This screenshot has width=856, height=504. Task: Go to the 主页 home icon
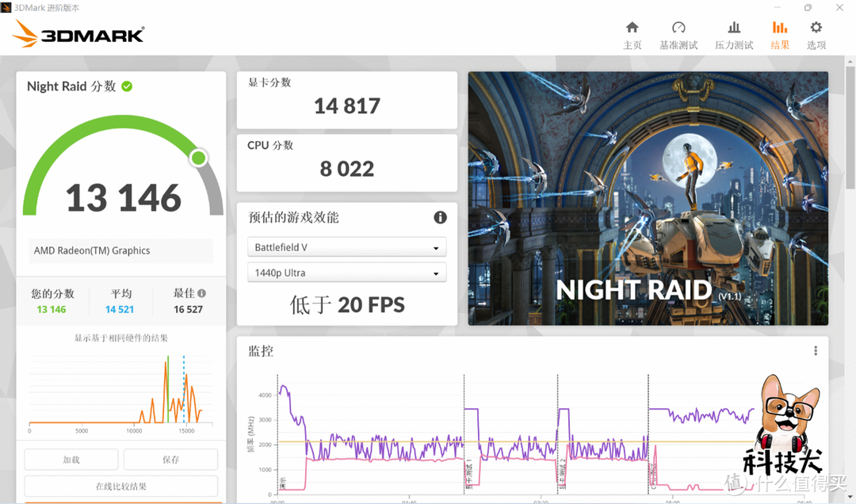tap(632, 35)
